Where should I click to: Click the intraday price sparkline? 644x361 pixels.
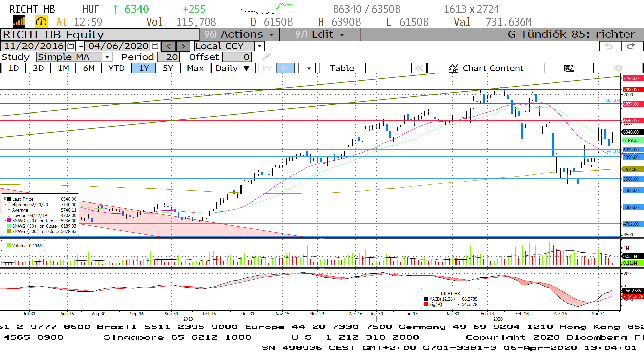click(x=266, y=9)
